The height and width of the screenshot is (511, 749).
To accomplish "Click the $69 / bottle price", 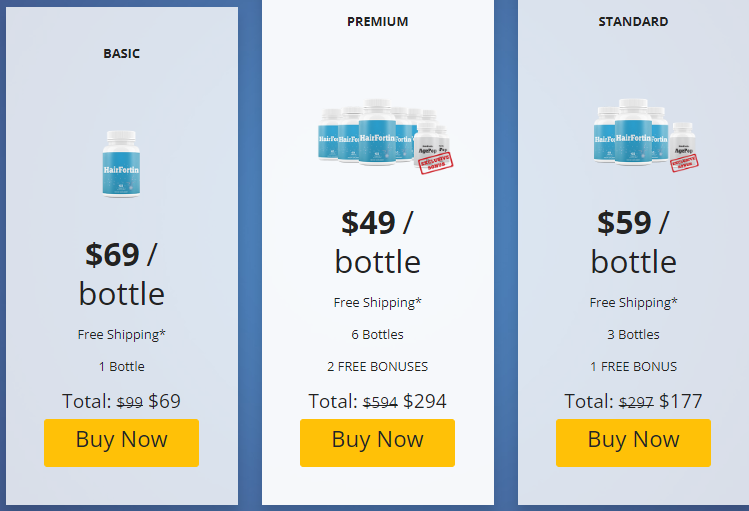I will tap(121, 273).
